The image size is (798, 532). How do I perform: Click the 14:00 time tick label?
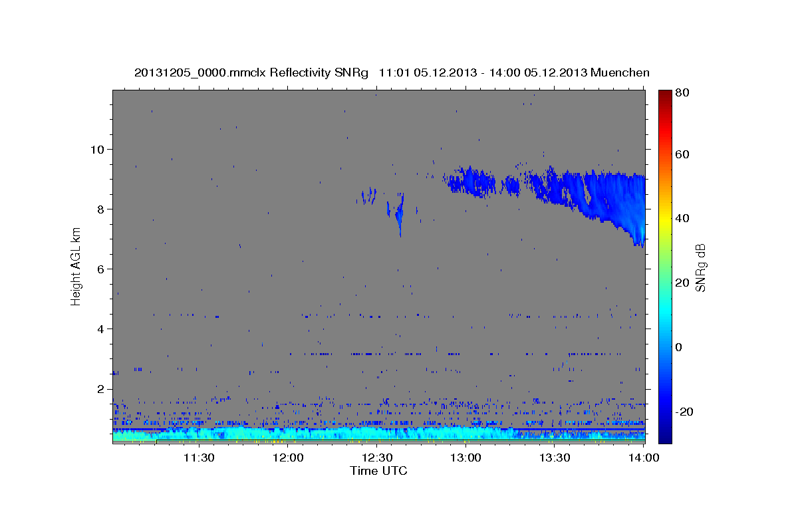pos(644,458)
